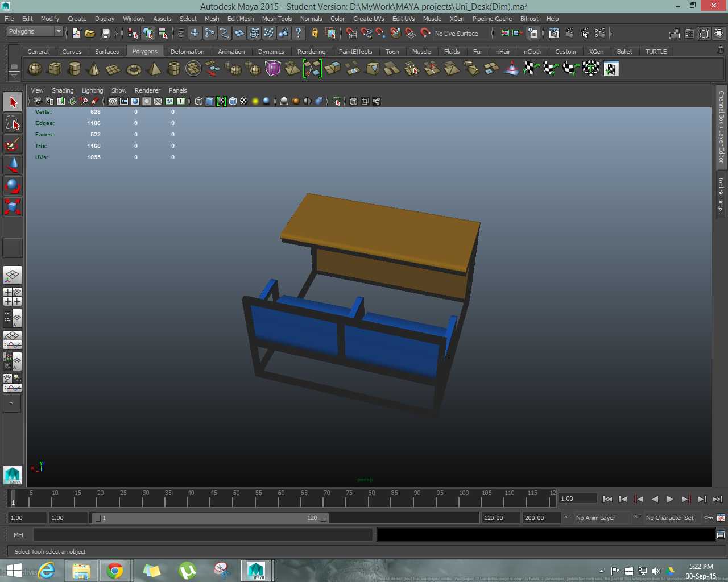Open the shelf tab options menu
This screenshot has width=728, height=582.
coord(14,66)
